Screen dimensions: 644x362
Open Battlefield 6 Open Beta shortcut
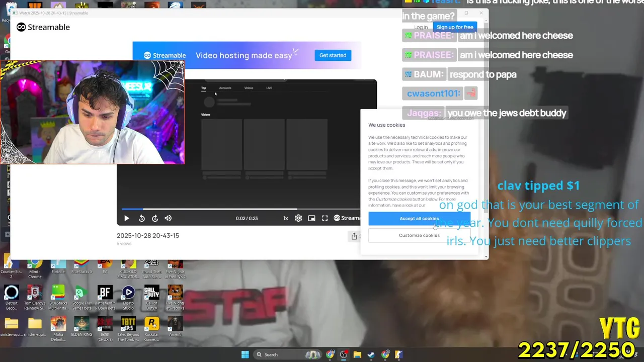click(x=105, y=298)
